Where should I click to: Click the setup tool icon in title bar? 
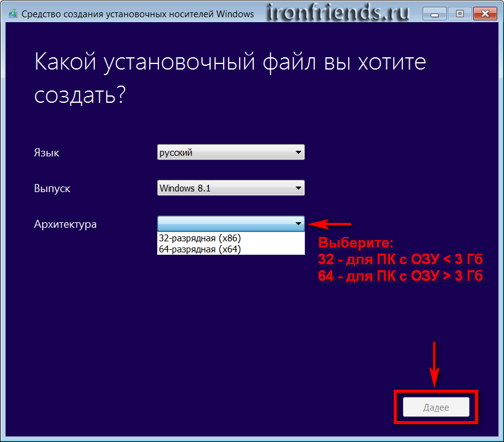13,14
